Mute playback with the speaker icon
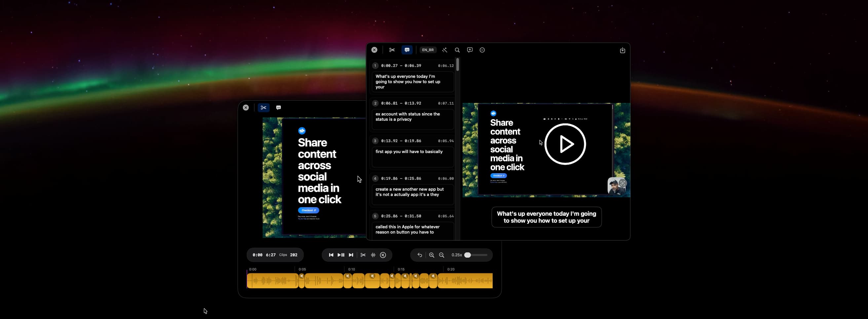The height and width of the screenshot is (319, 868). 383,255
